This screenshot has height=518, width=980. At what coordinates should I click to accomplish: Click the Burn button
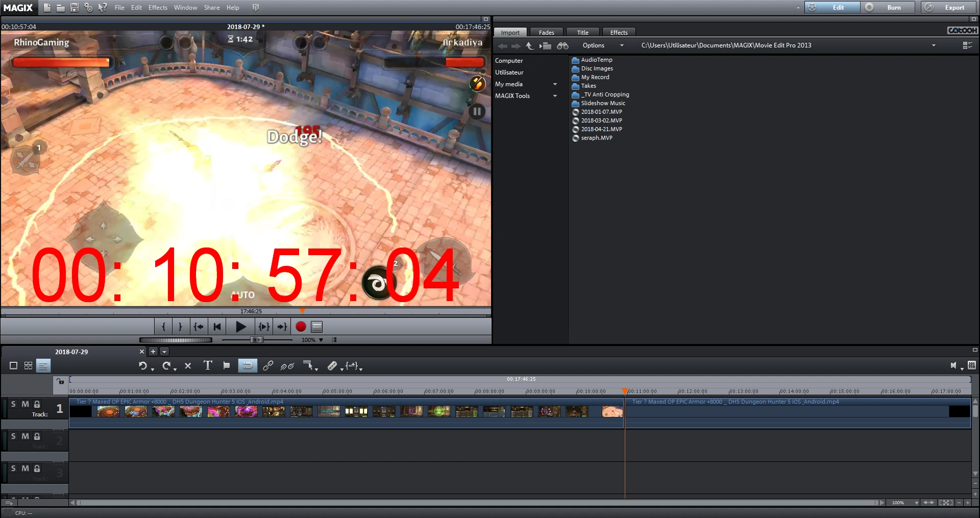point(893,8)
